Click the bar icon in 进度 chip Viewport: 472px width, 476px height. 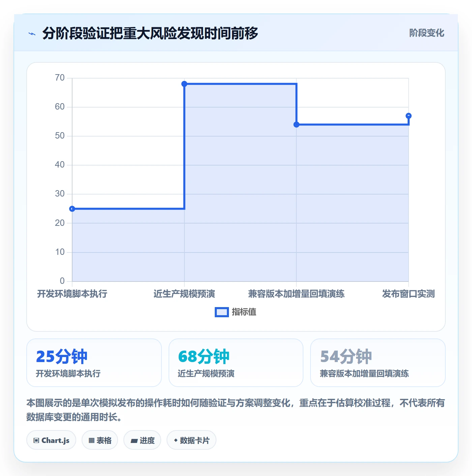[x=134, y=441]
